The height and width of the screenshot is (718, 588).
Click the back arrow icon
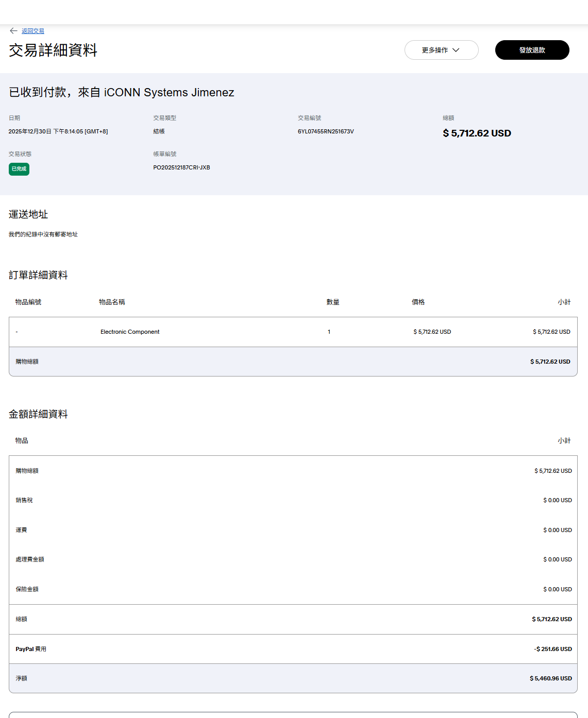tap(13, 31)
